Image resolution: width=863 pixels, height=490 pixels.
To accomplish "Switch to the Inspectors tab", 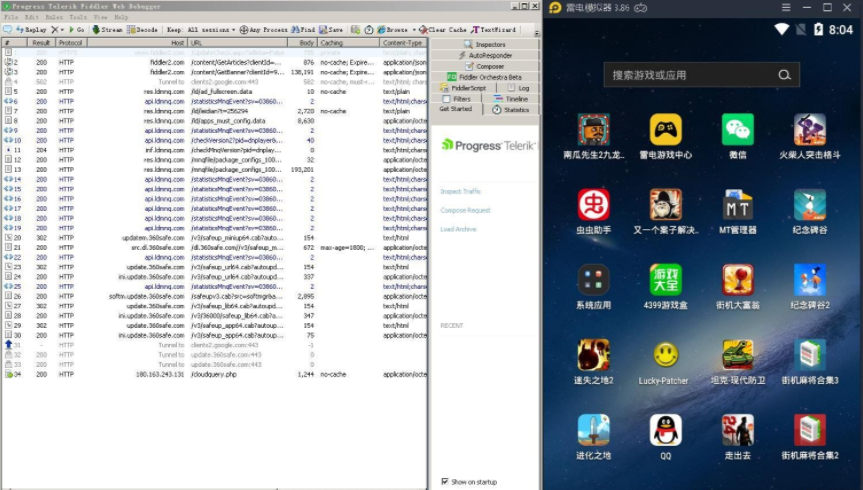I will point(484,44).
